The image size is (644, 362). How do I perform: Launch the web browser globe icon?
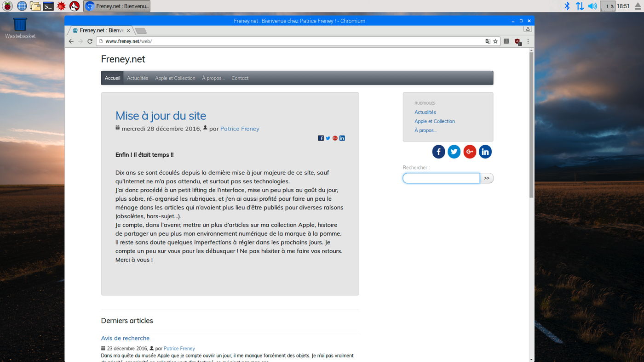coord(22,6)
